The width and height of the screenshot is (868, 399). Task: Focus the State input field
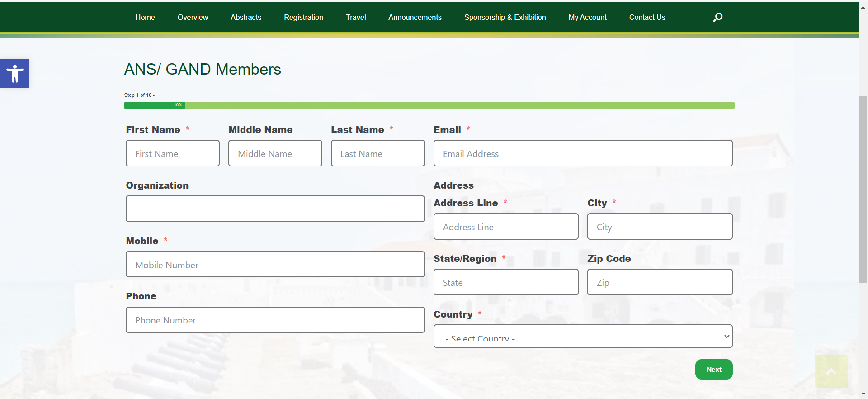coord(506,282)
